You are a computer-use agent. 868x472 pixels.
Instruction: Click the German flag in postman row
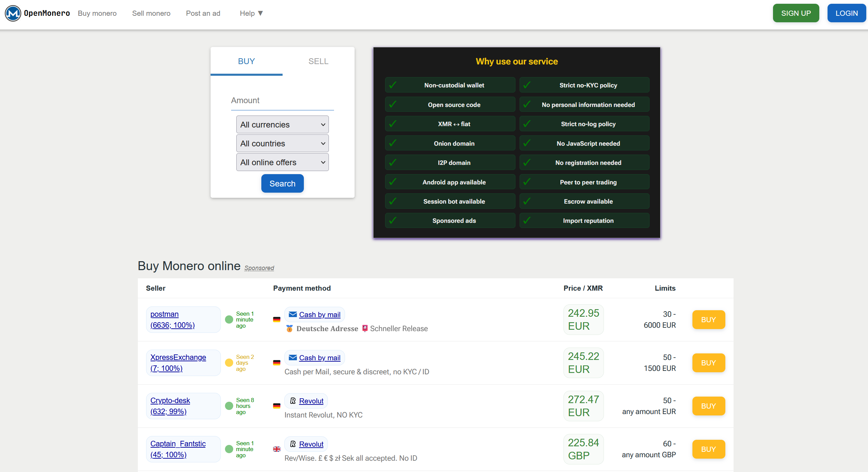(x=277, y=319)
